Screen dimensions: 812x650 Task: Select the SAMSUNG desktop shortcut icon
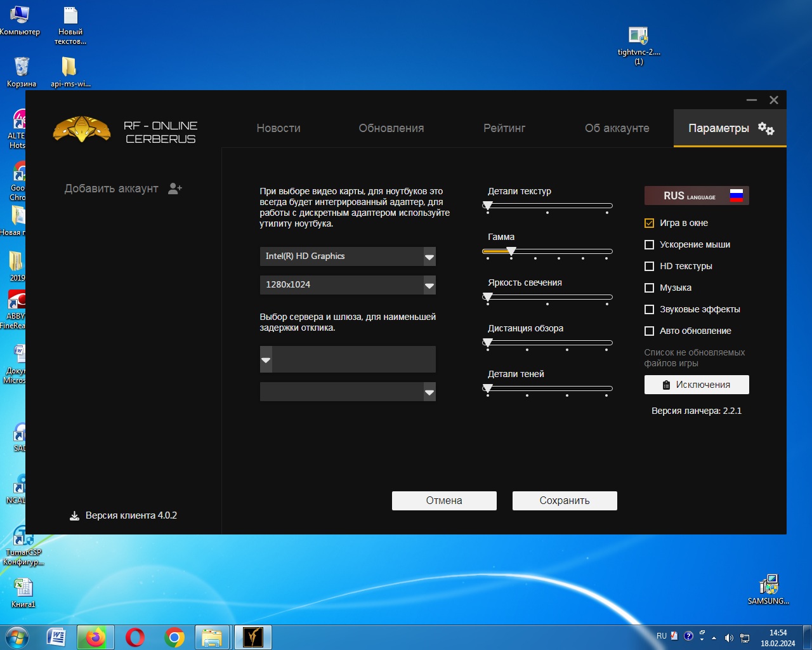pos(768,590)
